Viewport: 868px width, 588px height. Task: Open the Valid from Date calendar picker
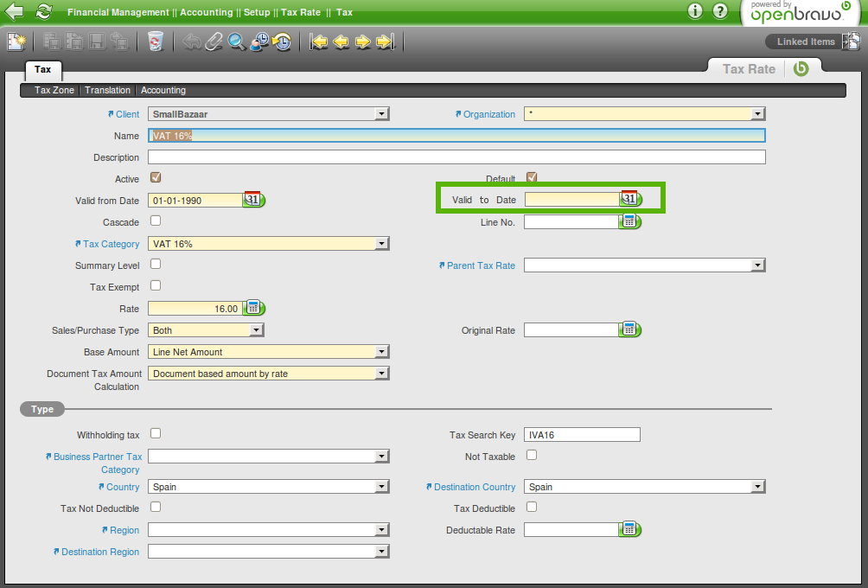coord(252,200)
